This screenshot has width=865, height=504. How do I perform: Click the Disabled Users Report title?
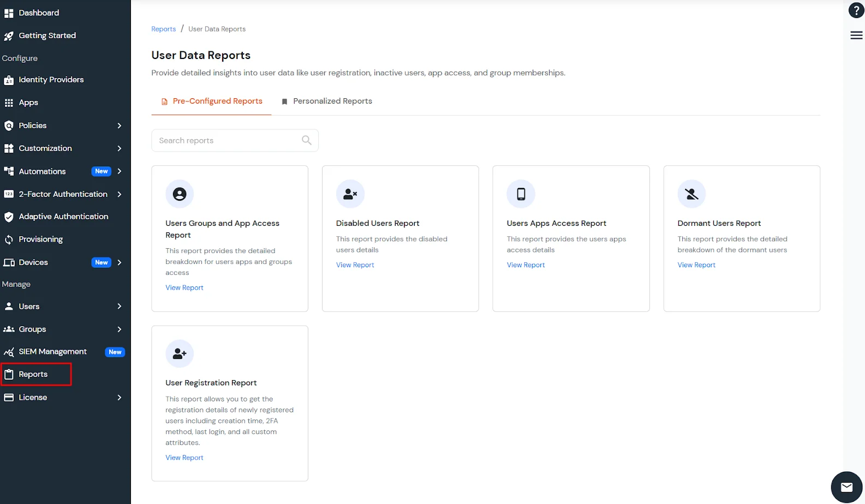(378, 224)
